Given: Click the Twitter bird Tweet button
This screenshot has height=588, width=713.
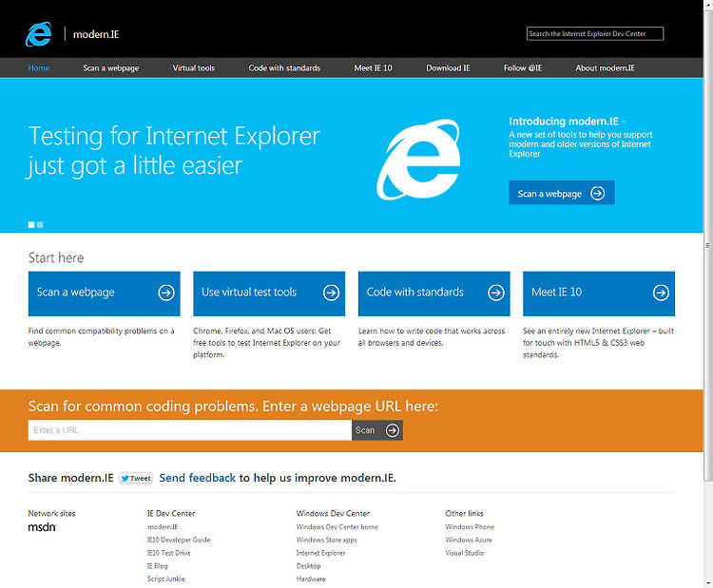Looking at the screenshot, I should (x=136, y=478).
